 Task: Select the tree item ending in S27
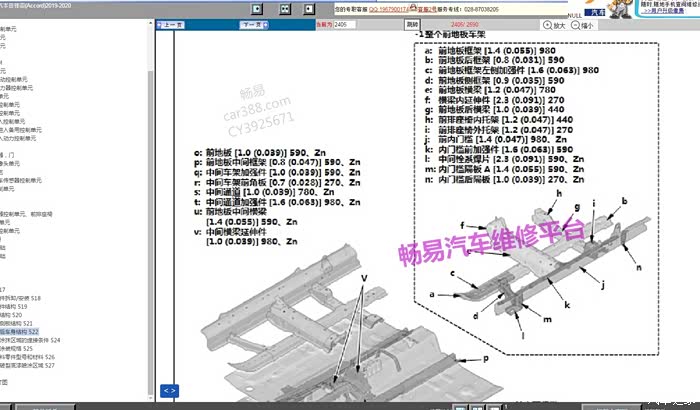click(27, 365)
